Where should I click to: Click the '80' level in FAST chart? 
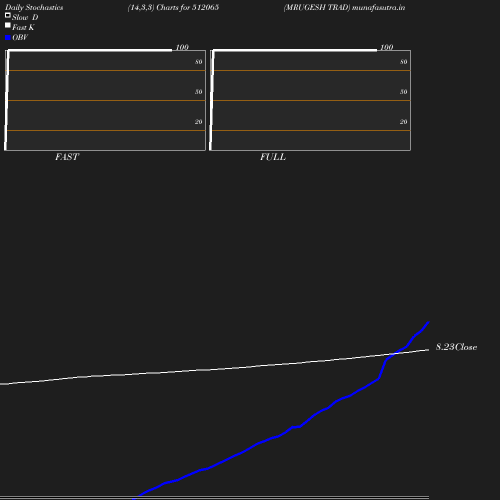(199, 62)
